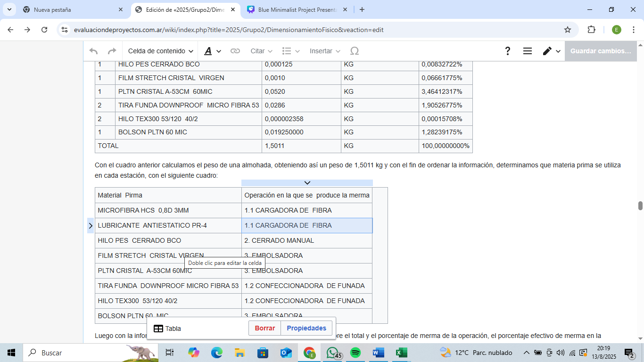Click the undo arrow in editor toolbar

click(x=93, y=51)
